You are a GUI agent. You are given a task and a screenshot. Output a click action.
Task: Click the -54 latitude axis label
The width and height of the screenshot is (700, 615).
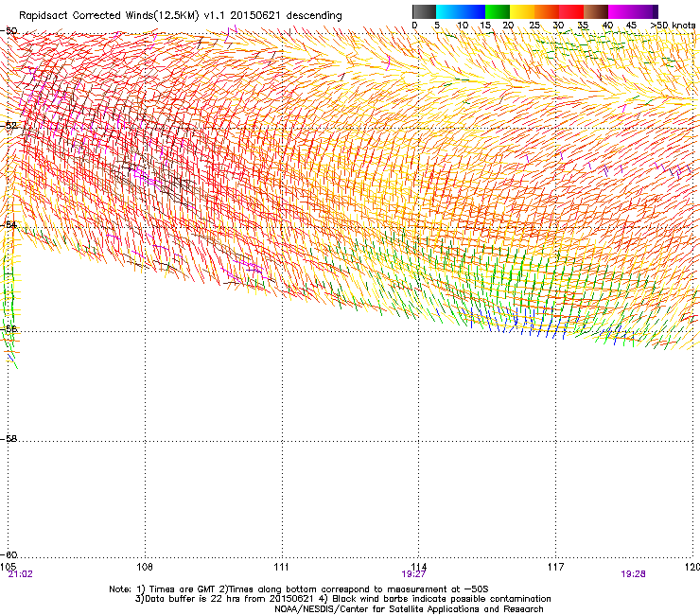[9, 224]
